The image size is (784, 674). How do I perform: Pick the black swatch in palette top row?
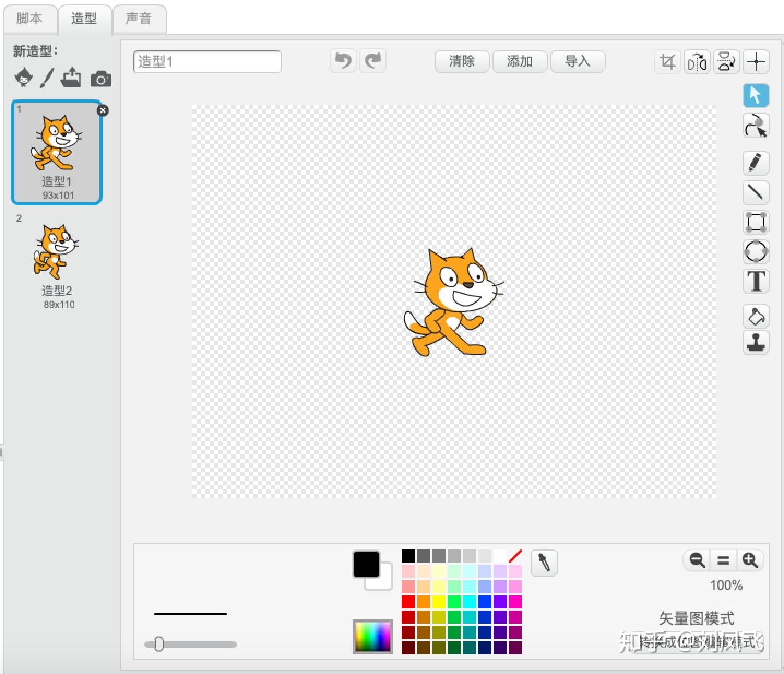pyautogui.click(x=408, y=556)
